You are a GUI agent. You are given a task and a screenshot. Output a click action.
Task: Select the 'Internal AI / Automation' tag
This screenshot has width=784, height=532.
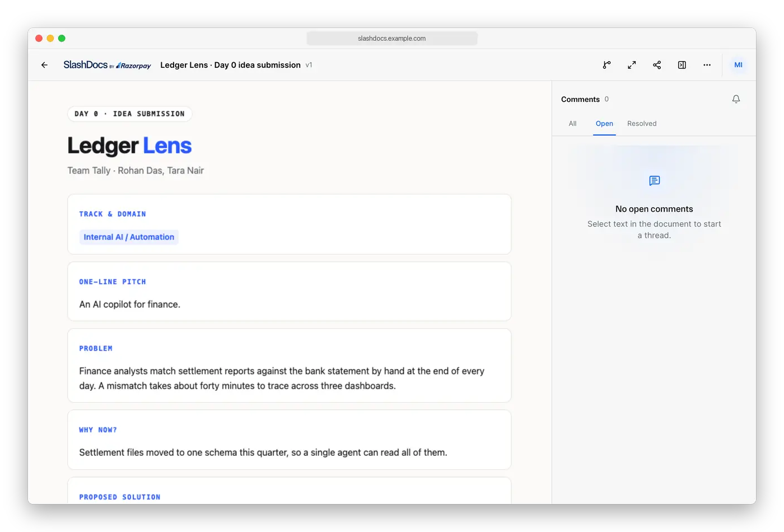(129, 237)
